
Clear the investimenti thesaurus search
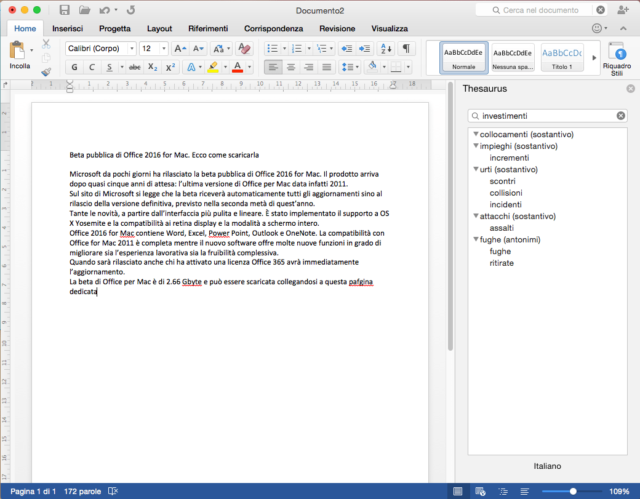(621, 116)
